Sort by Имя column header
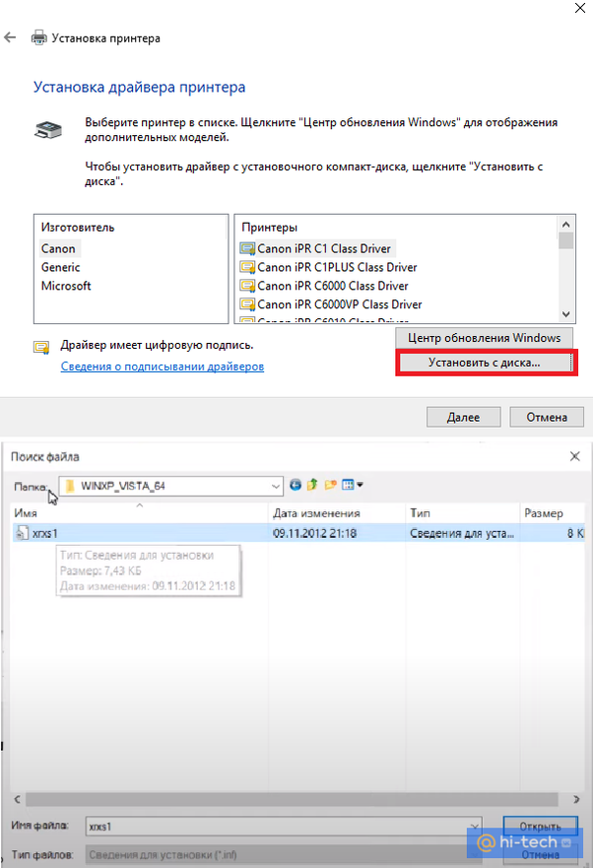Image resolution: width=593 pixels, height=868 pixels. 140,513
